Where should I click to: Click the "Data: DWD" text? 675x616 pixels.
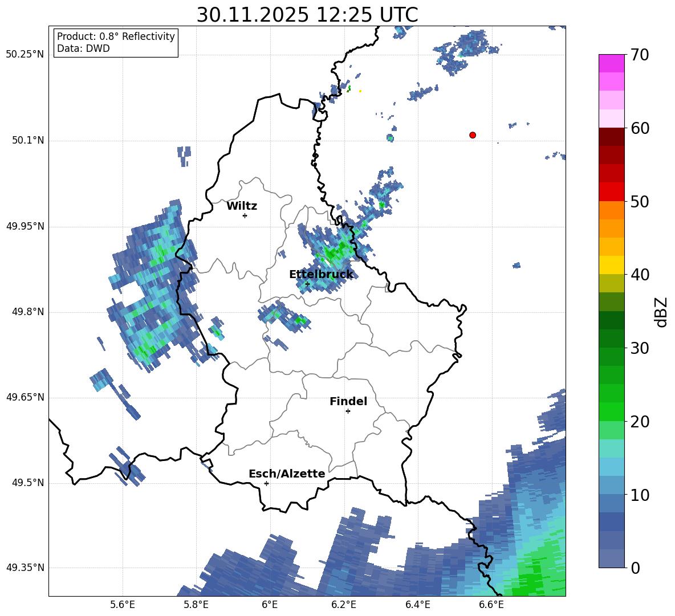83,48
